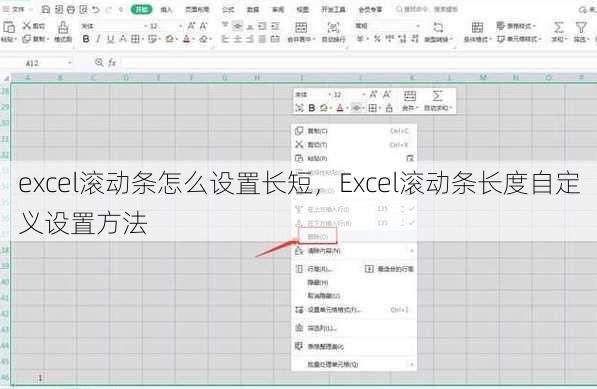This screenshot has height=389, width=597.
Task: Choose Cut (剪切) in the context menu
Action: tap(354, 145)
